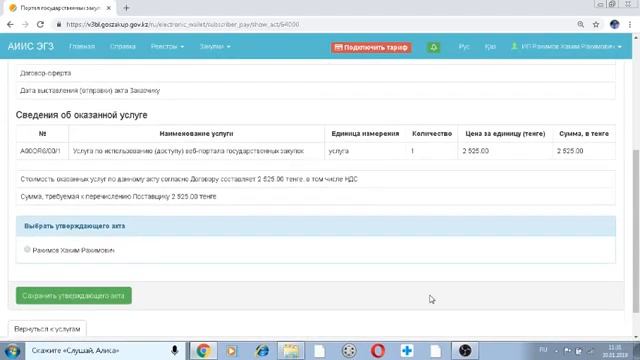640x360 pixels.
Task: Click Alice microphone icon in taskbar
Action: pyautogui.click(x=175, y=351)
